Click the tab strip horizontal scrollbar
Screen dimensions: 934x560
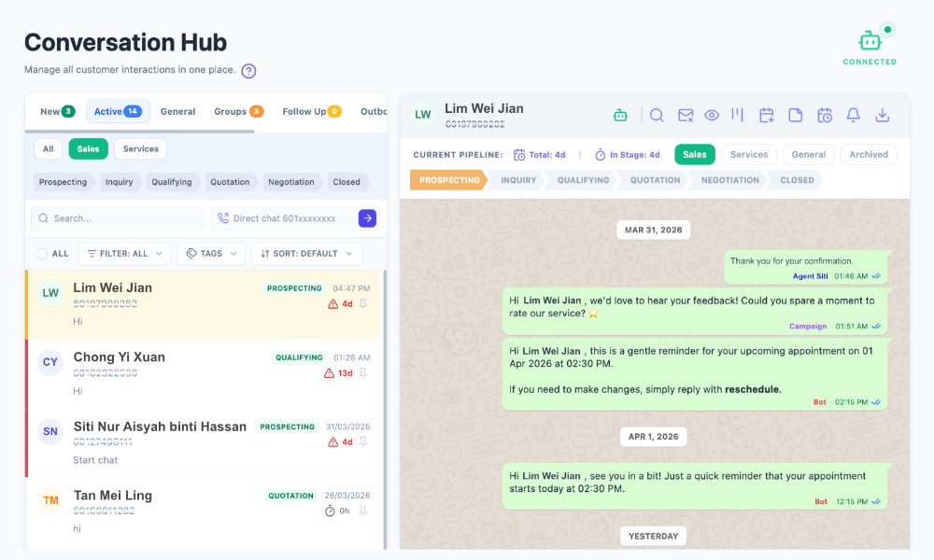click(139, 131)
